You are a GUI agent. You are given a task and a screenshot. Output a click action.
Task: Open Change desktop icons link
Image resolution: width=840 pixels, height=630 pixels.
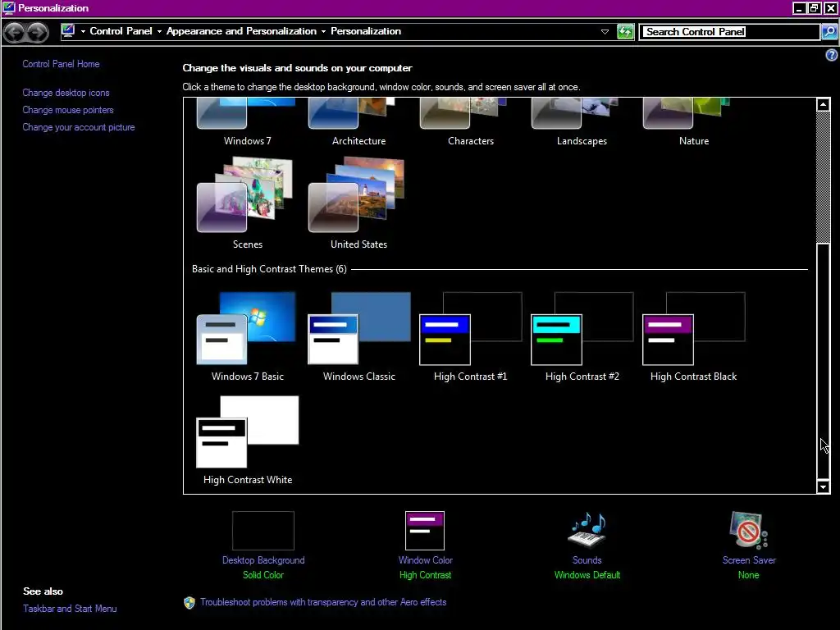coord(66,93)
